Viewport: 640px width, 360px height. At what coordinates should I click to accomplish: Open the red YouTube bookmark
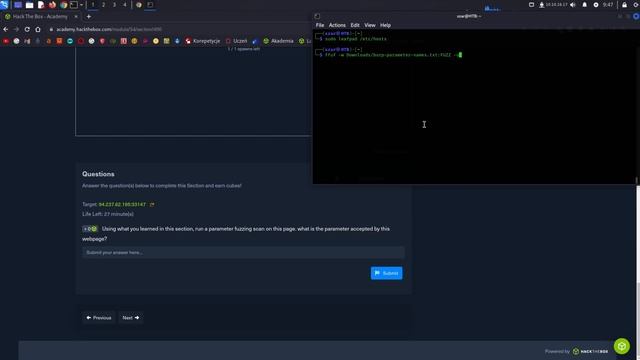coord(6,41)
